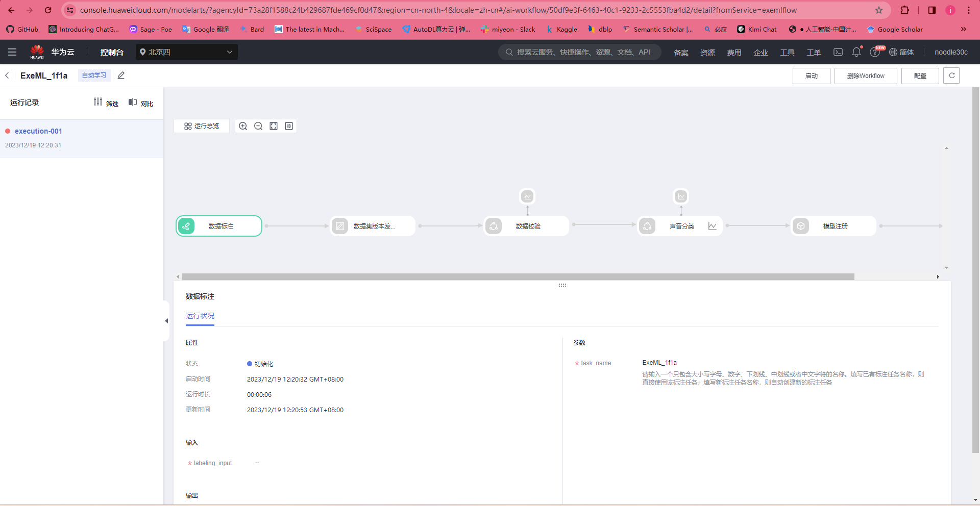Show hidden bookmarks with the overflow chevron
Screen dimensions: 980x506
coord(964,29)
